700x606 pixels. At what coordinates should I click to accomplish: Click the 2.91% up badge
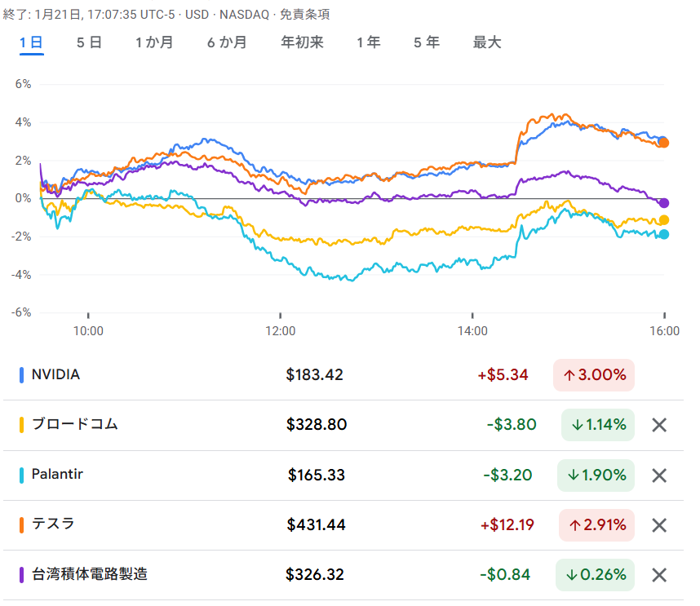(597, 525)
